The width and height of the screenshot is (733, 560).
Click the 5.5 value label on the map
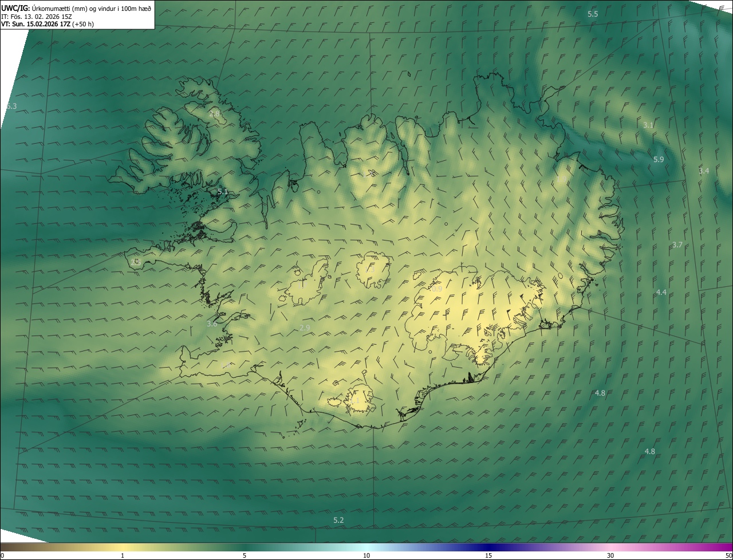(x=593, y=14)
